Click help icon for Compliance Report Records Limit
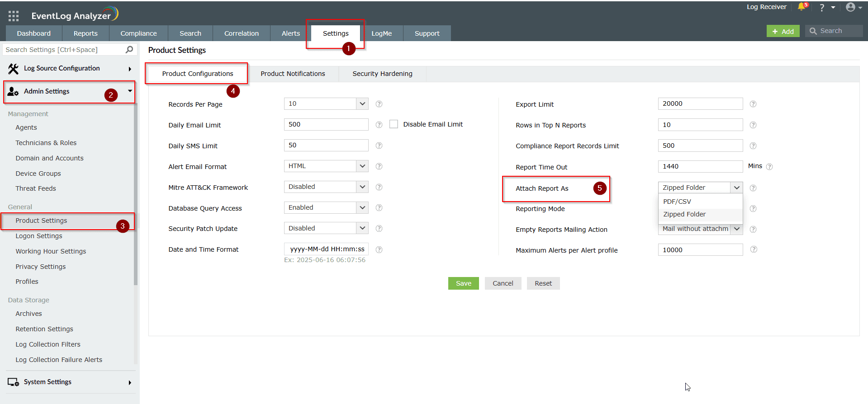The height and width of the screenshot is (404, 868). point(753,146)
